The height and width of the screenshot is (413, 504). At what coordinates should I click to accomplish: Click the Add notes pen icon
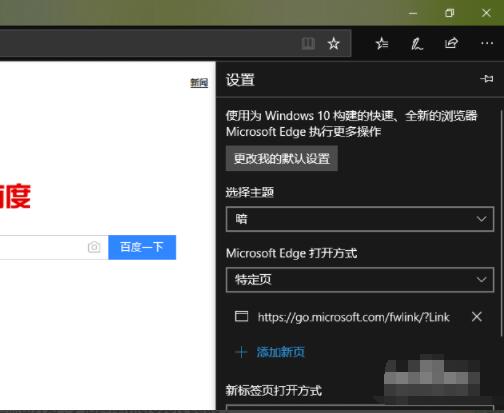click(x=417, y=44)
